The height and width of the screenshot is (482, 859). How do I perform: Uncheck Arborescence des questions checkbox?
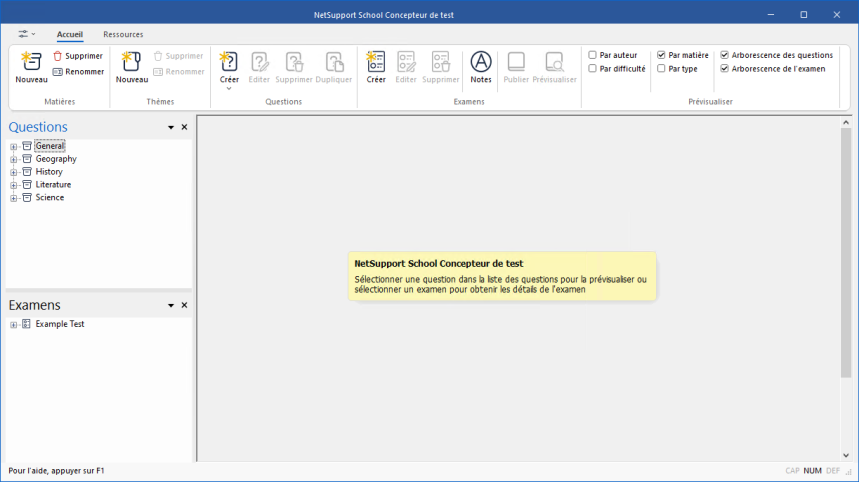(x=724, y=55)
